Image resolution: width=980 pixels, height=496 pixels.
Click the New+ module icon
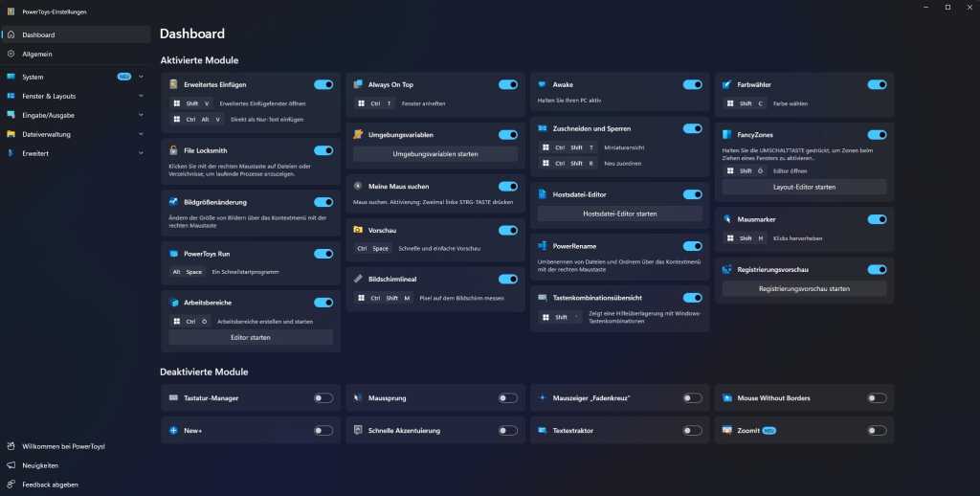click(173, 430)
